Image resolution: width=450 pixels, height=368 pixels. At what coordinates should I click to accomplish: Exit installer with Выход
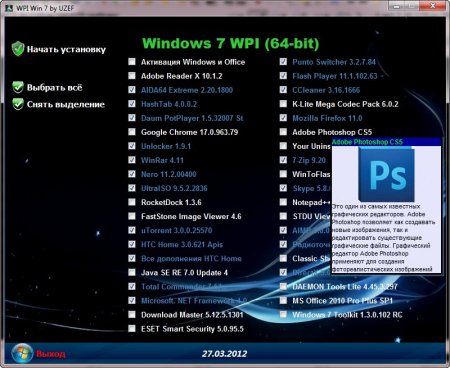click(x=51, y=354)
